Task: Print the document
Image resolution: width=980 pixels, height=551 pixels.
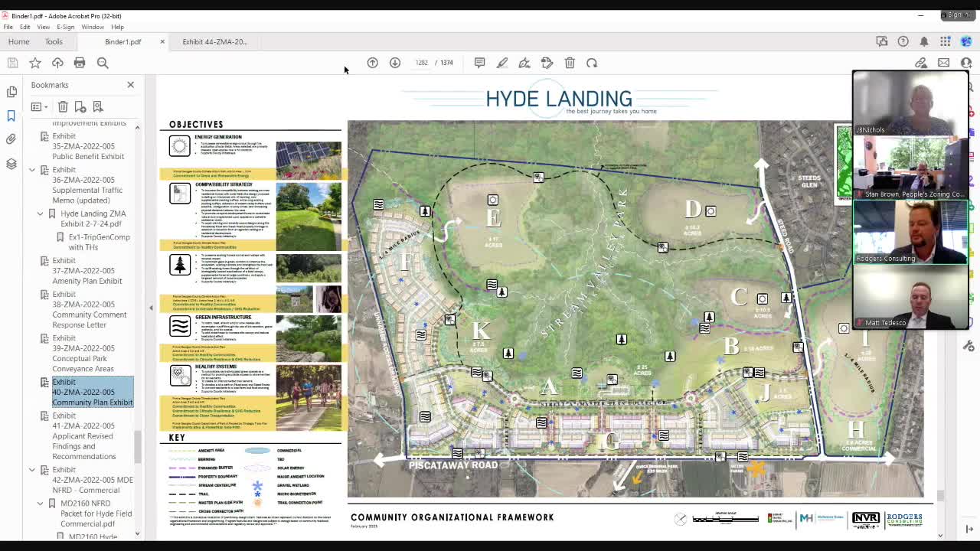Action: [80, 63]
